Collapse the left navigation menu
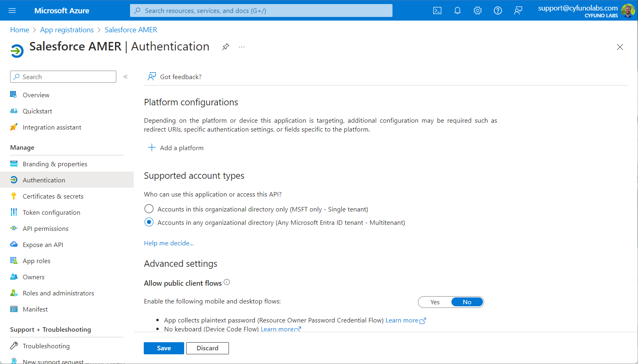This screenshot has height=364, width=638. tap(126, 77)
